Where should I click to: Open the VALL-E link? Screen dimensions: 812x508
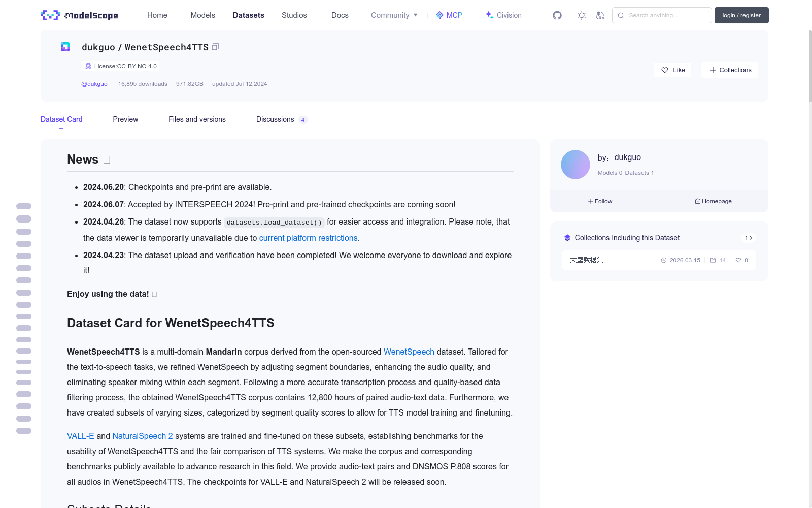click(81, 436)
